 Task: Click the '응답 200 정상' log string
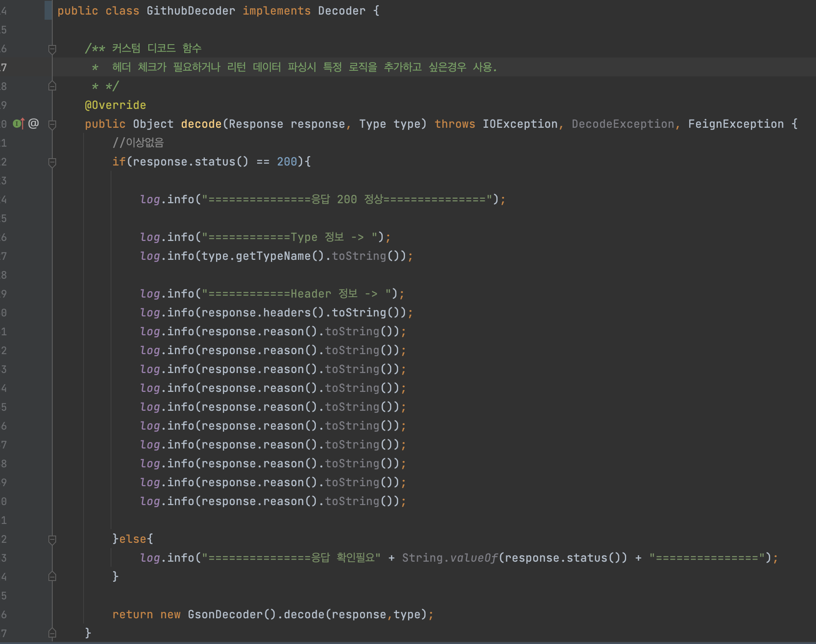pos(347,199)
